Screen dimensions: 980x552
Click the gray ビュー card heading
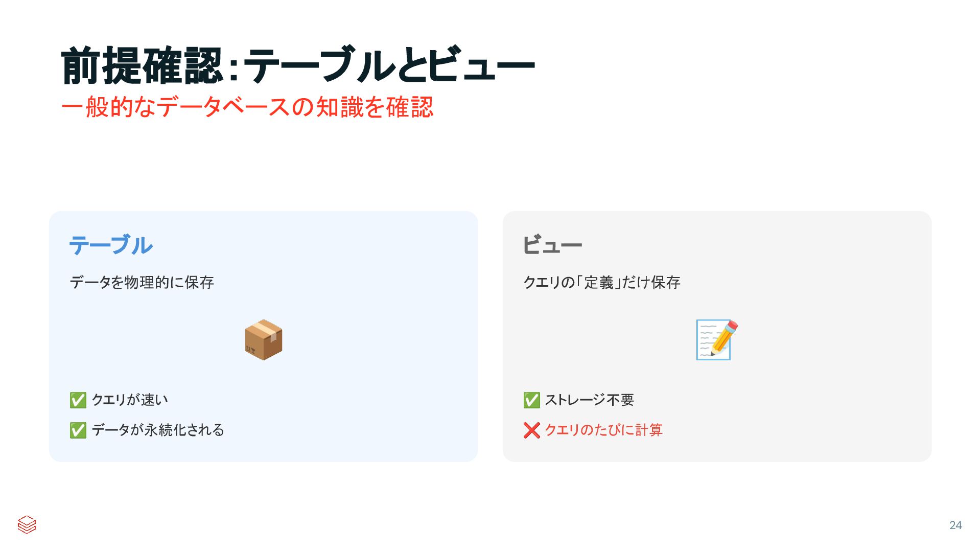pyautogui.click(x=552, y=245)
